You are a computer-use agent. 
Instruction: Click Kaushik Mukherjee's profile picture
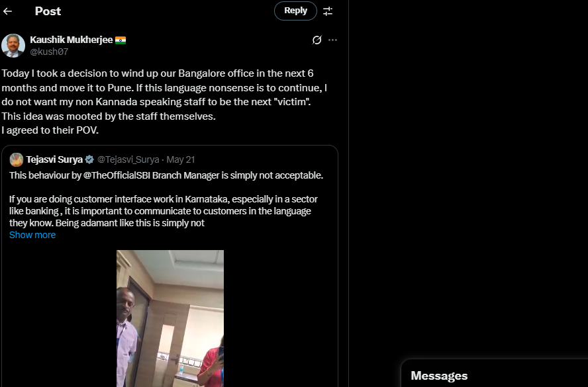13,46
